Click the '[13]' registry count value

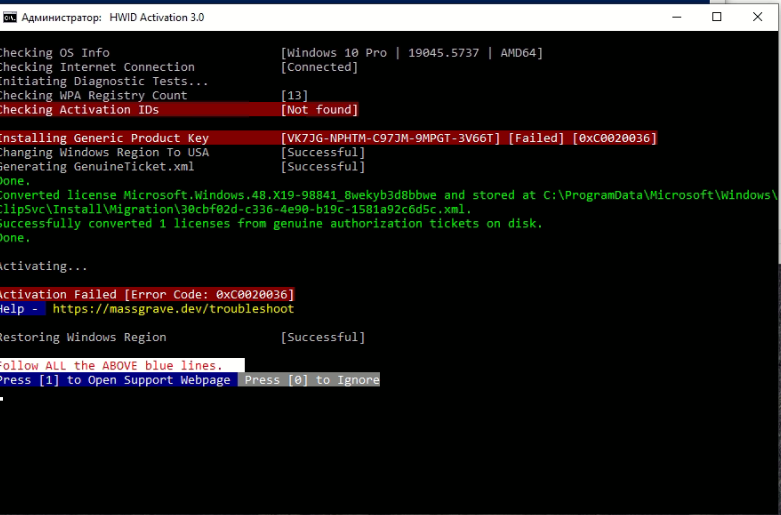pyautogui.click(x=294, y=95)
